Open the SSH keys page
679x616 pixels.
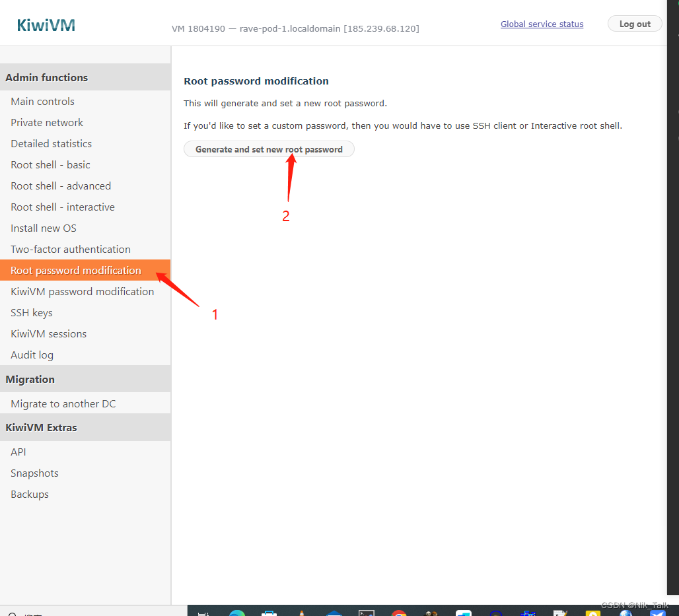(x=32, y=313)
